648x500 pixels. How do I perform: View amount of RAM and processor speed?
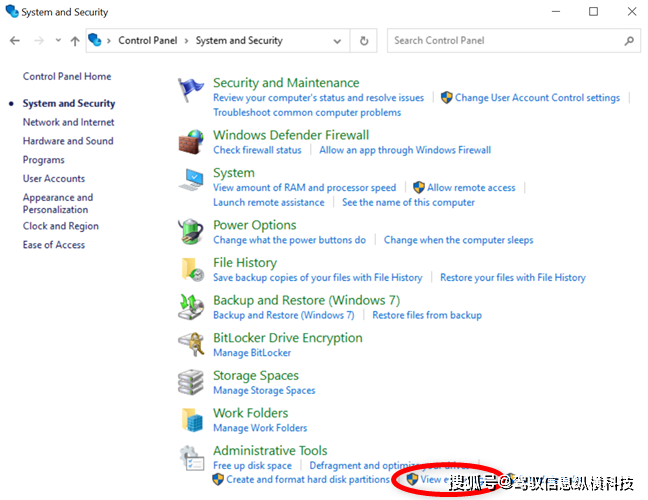point(305,188)
